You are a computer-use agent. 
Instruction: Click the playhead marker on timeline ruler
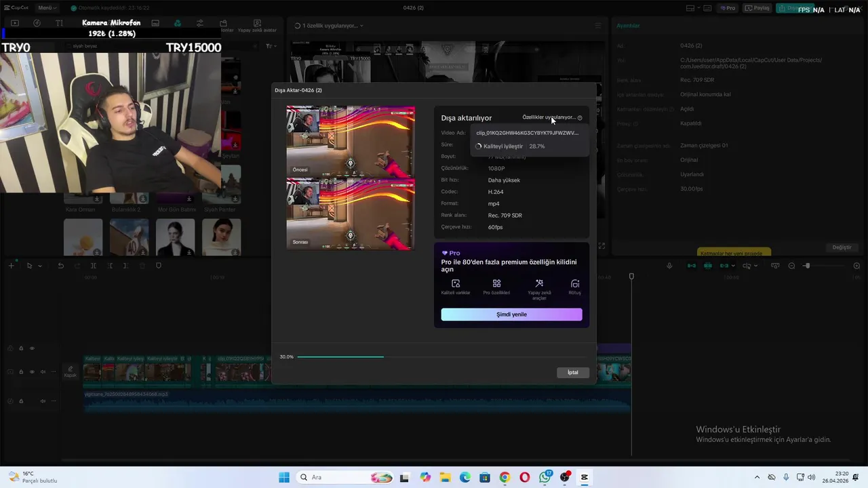tap(631, 277)
